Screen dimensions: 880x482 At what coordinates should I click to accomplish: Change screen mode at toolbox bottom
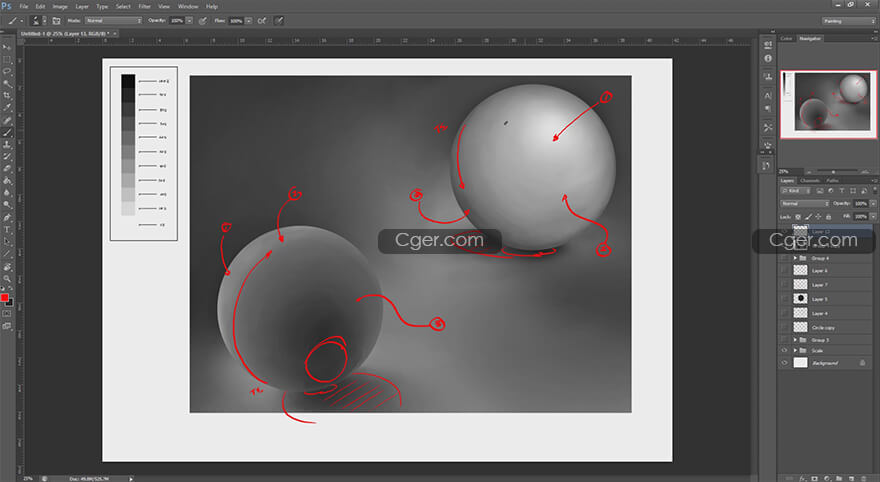click(x=7, y=325)
